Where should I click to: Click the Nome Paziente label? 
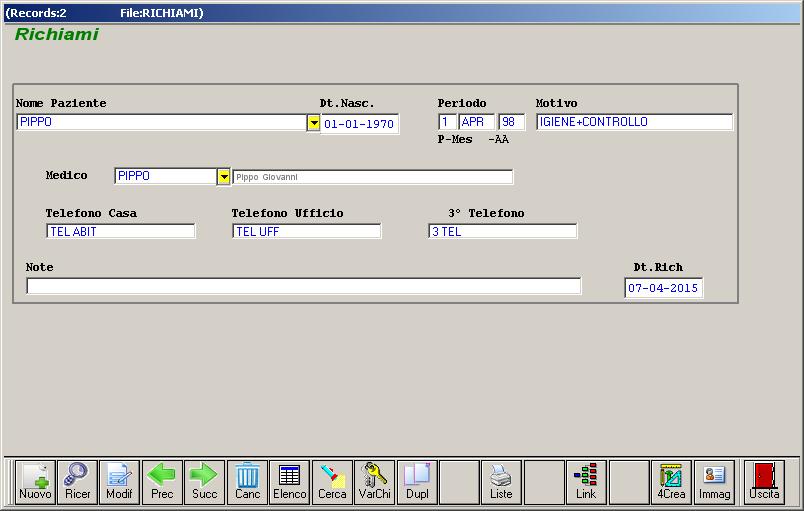61,103
